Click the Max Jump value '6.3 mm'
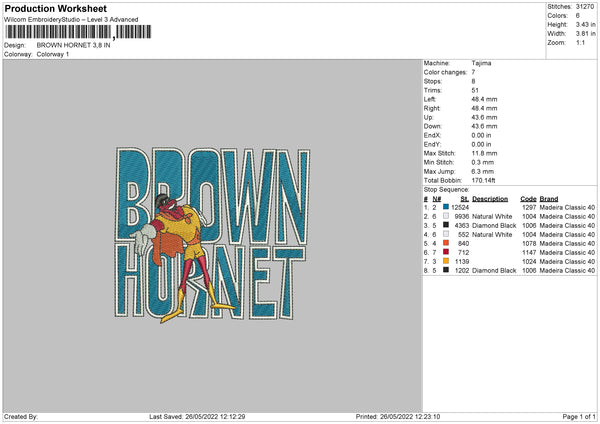This screenshot has height=424, width=600. pos(483,171)
